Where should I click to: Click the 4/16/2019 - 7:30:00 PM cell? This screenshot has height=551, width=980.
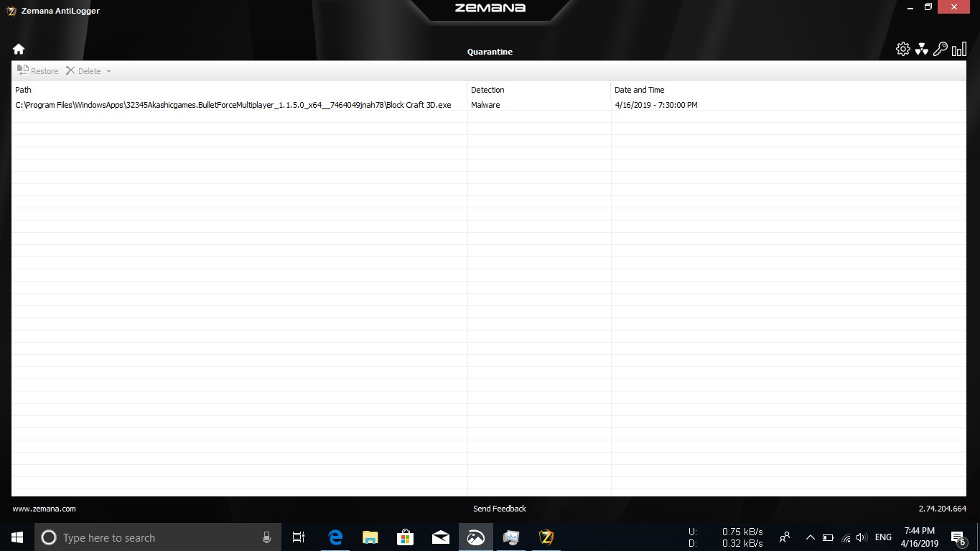[656, 105]
